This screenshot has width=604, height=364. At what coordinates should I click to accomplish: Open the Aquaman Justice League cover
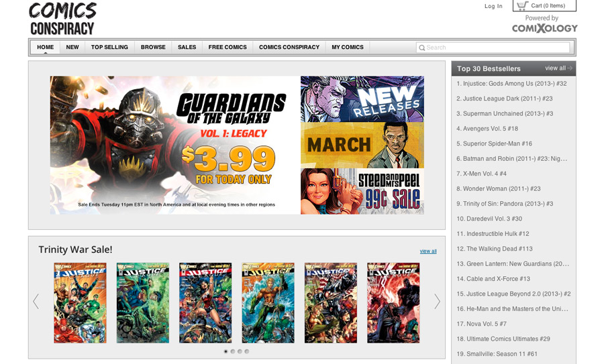point(268,303)
